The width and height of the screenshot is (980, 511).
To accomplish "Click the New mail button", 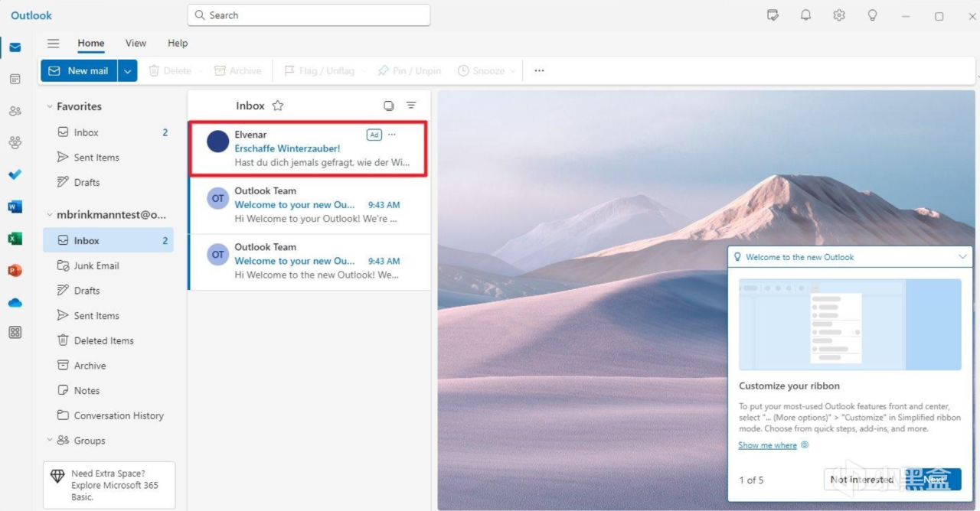I will click(x=80, y=70).
